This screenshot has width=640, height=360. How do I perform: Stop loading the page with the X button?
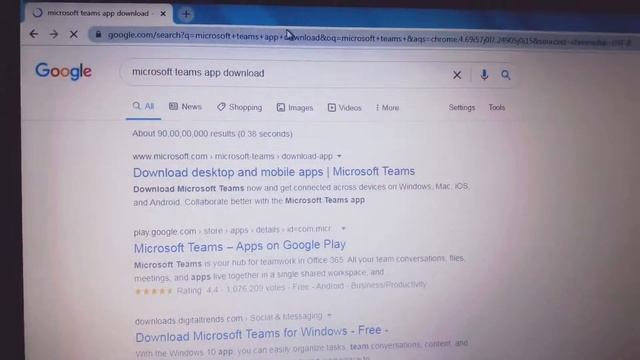[73, 34]
